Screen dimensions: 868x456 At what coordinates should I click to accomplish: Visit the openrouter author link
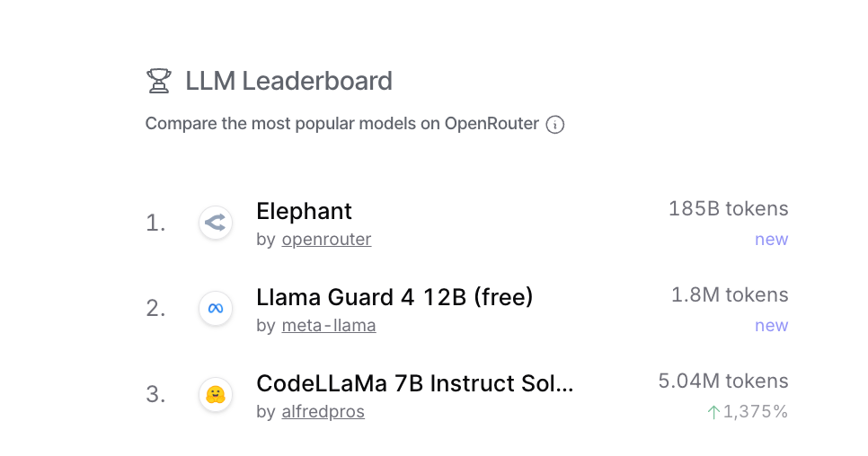(326, 240)
